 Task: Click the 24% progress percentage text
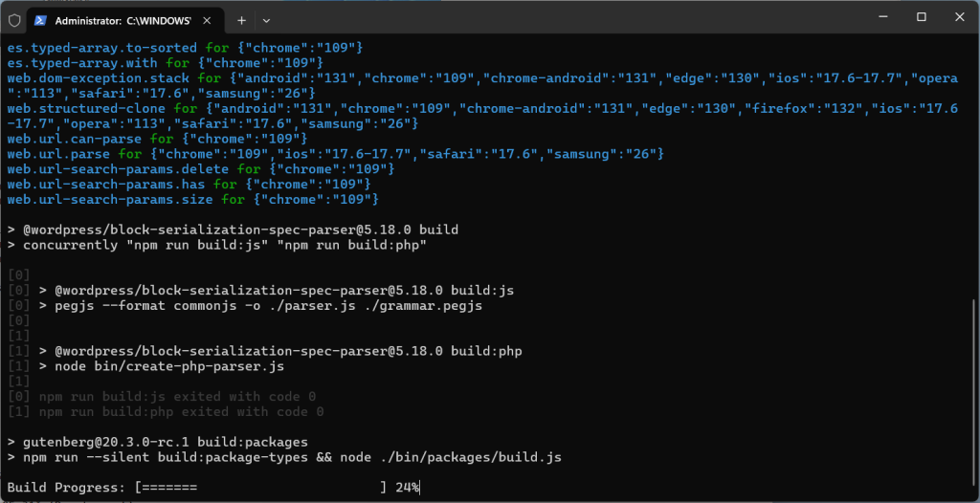point(408,488)
